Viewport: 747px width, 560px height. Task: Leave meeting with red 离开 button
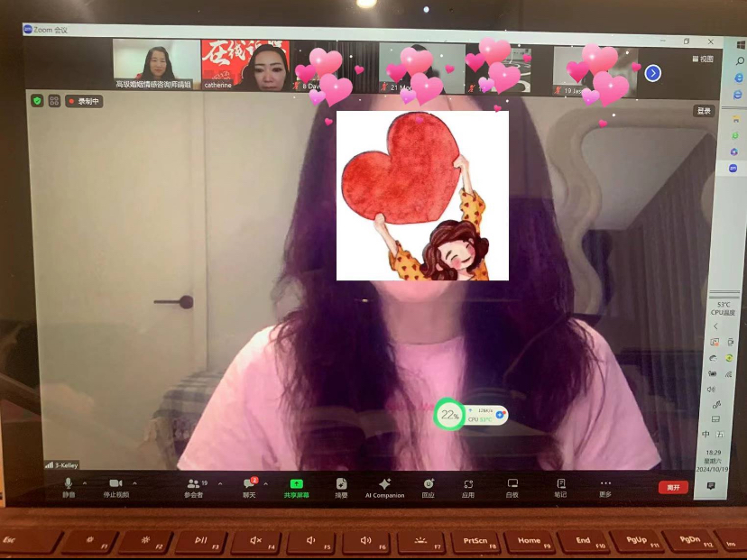(x=673, y=487)
